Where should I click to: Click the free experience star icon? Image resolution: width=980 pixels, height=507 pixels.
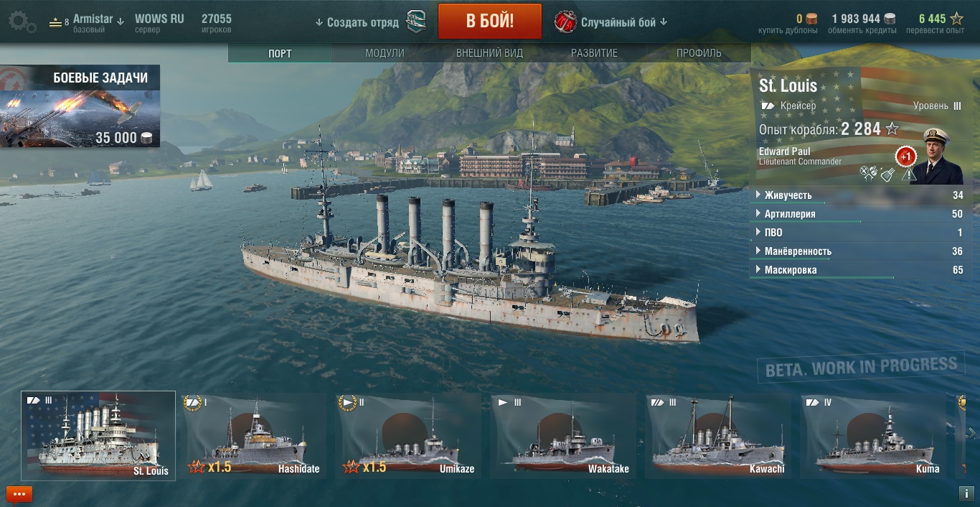tap(957, 19)
